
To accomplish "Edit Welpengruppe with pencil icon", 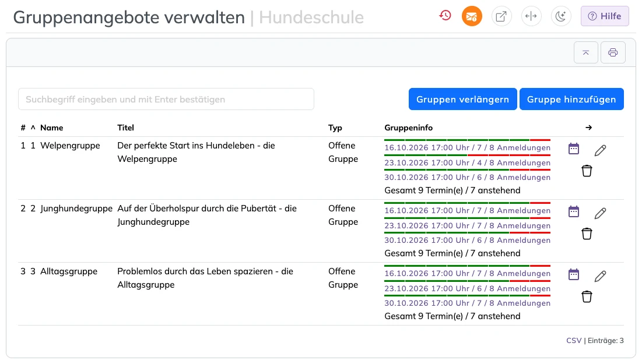I will [x=600, y=150].
